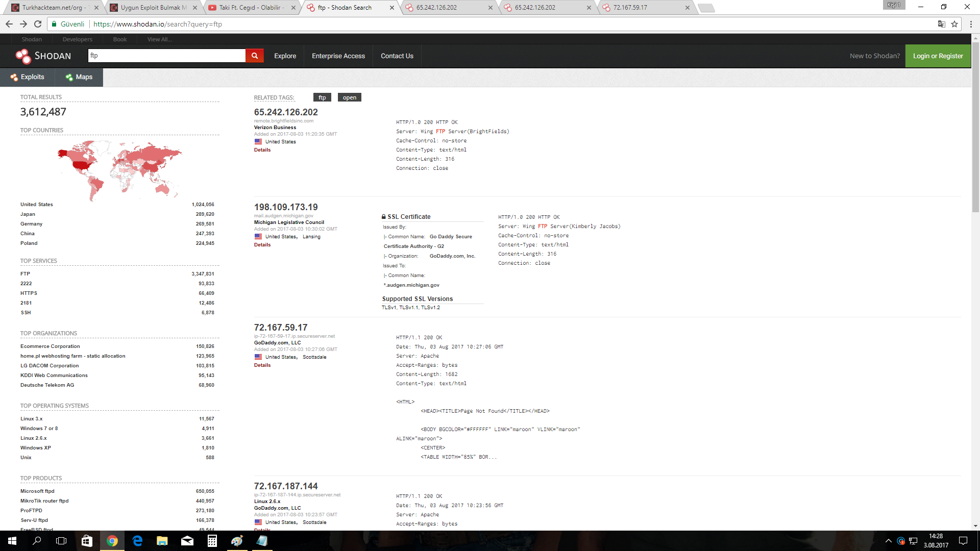Show hidden system tray icons

point(888,541)
